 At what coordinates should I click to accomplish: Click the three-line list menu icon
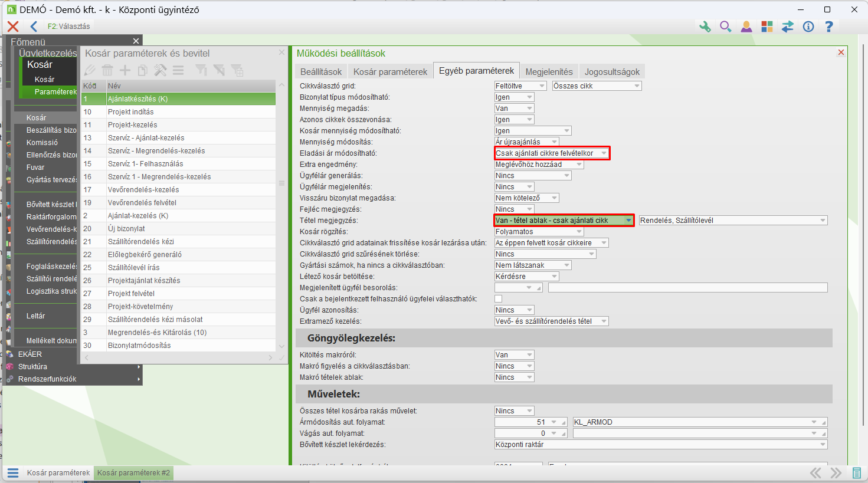point(178,71)
